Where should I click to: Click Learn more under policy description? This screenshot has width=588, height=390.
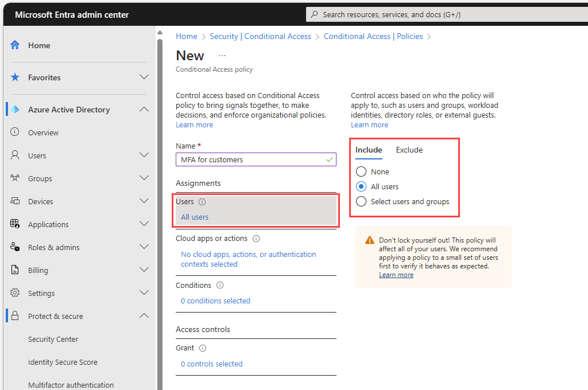(194, 125)
